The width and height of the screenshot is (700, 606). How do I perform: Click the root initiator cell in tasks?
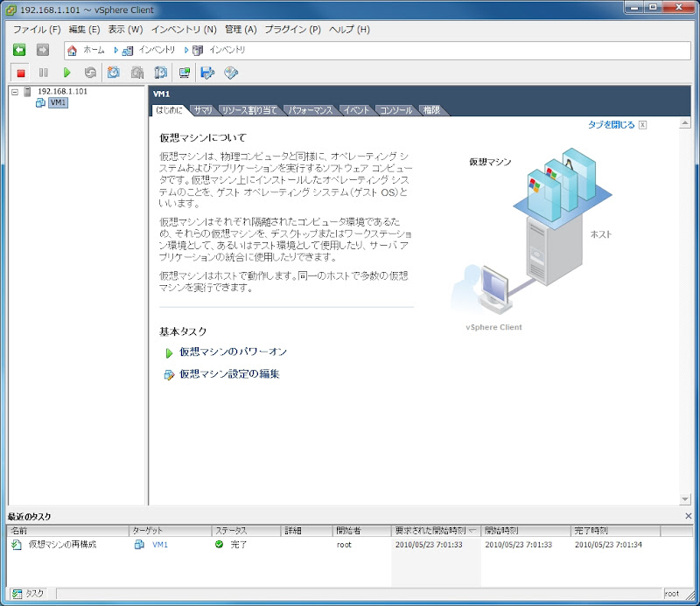[x=344, y=545]
